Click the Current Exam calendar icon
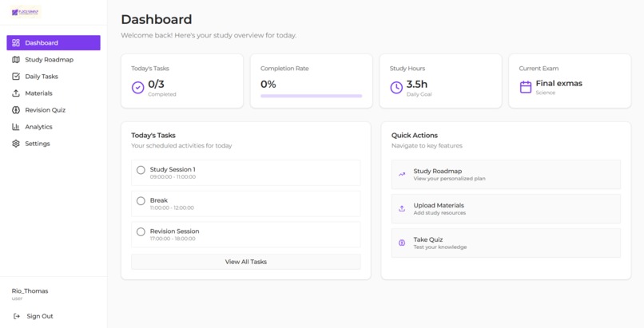Image resolution: width=644 pixels, height=328 pixels. click(525, 87)
